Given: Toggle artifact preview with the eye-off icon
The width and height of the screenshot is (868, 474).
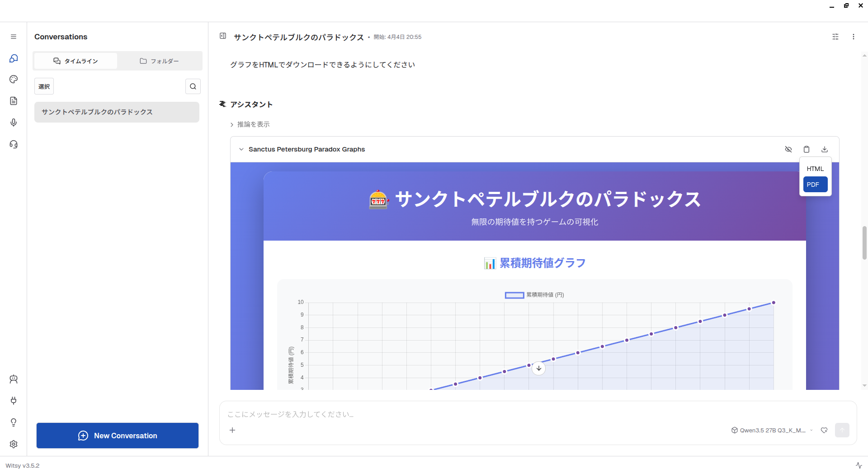Looking at the screenshot, I should 788,149.
